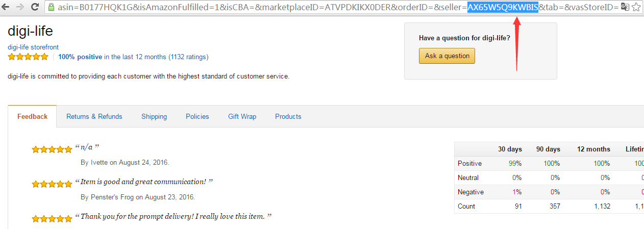
Task: Open the Policies tab
Action: pyautogui.click(x=197, y=116)
